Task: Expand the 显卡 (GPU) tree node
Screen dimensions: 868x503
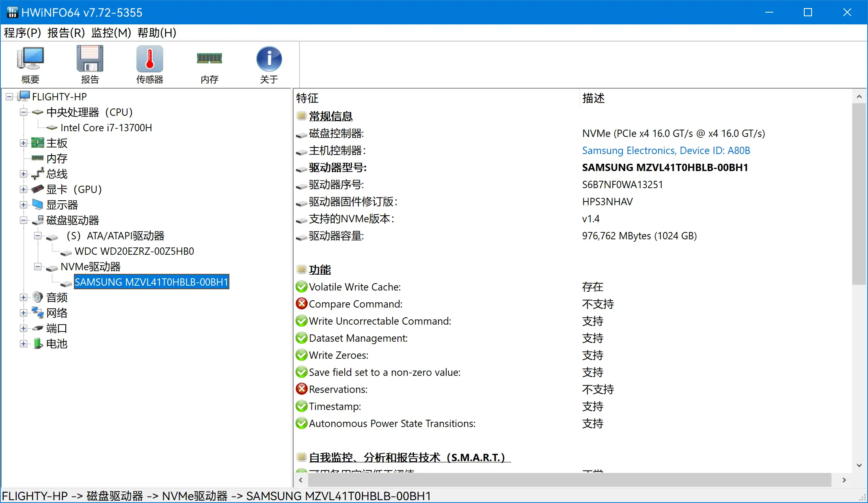Action: click(24, 189)
